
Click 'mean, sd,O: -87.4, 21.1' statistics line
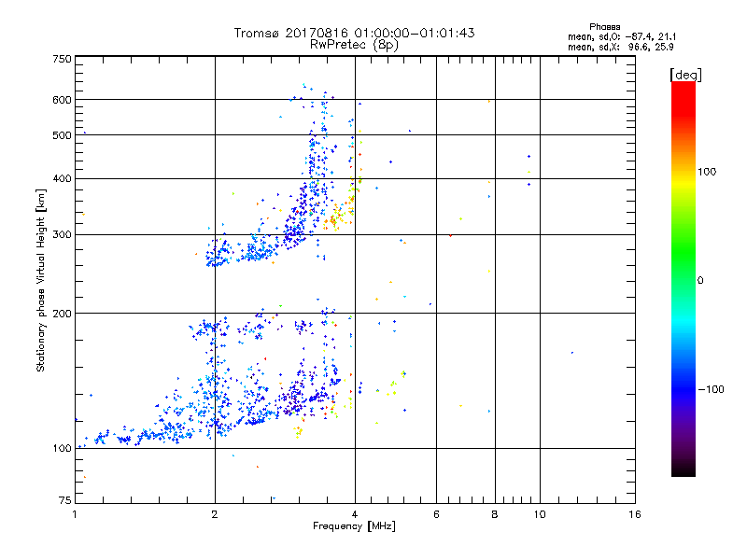622,36
